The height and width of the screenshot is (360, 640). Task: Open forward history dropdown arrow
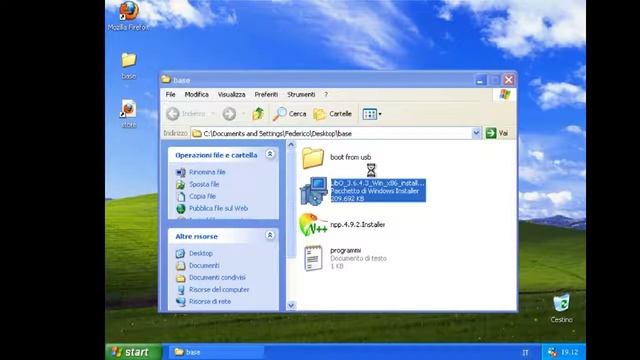243,114
